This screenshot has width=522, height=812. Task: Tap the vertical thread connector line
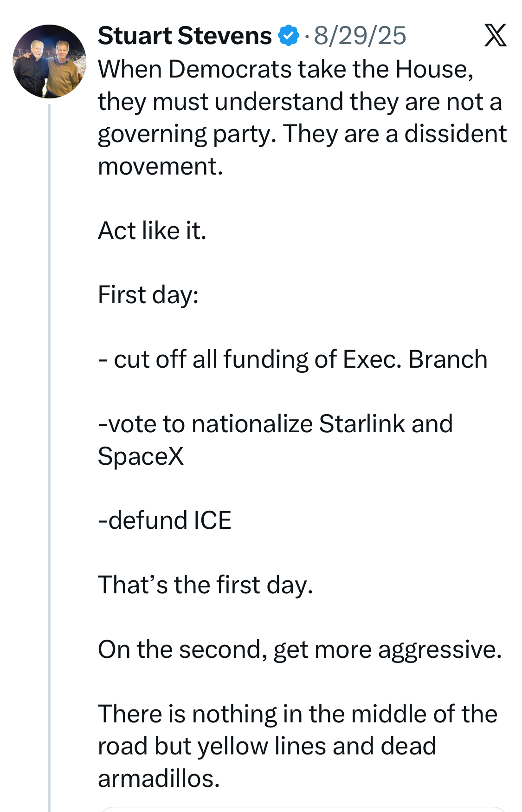tap(49, 457)
